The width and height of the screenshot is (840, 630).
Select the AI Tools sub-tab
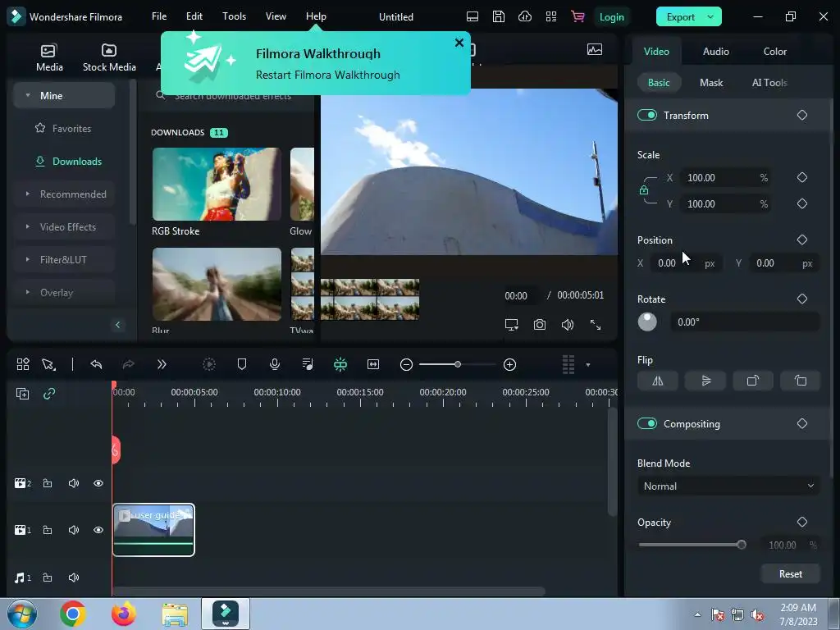tap(769, 83)
